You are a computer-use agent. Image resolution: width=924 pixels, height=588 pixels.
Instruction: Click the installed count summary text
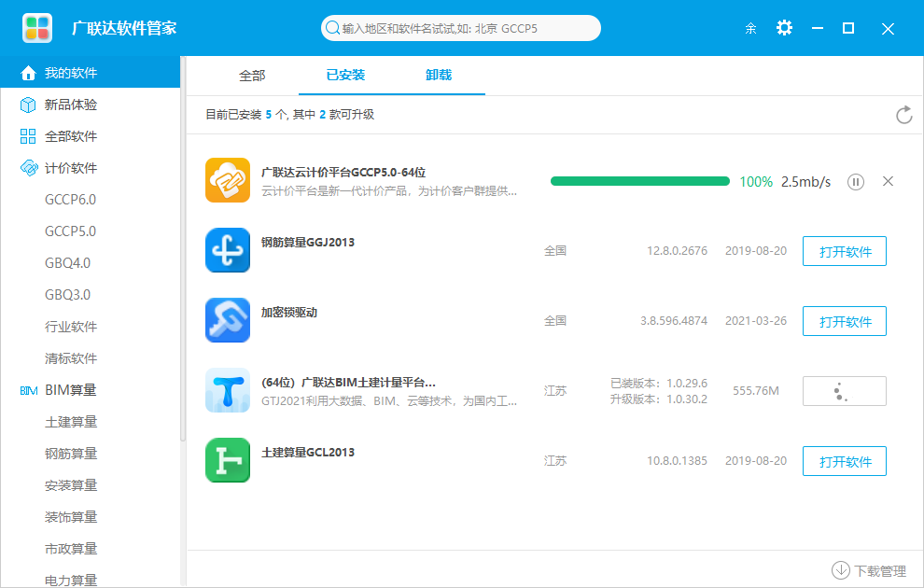click(289, 114)
